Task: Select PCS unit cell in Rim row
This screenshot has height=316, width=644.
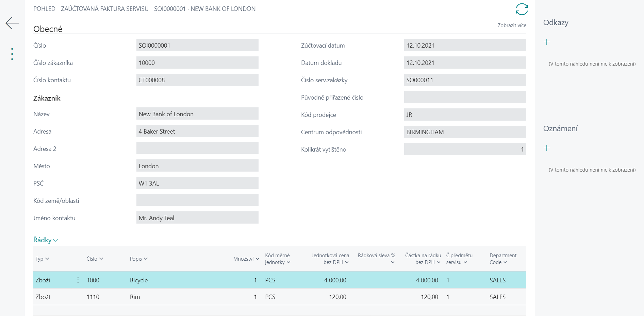Action: click(270, 297)
